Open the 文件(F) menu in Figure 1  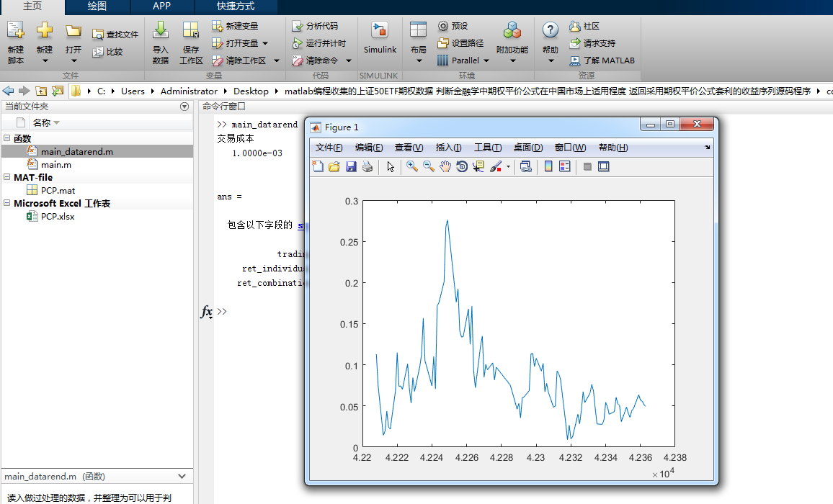click(x=329, y=148)
